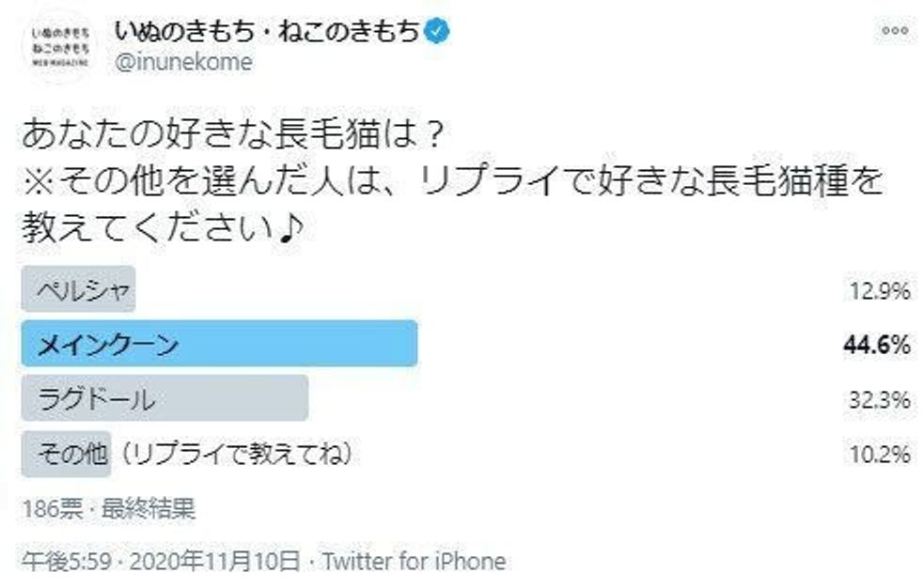
Task: Select the highlighted メインクーン poll bar
Action: click(x=219, y=345)
